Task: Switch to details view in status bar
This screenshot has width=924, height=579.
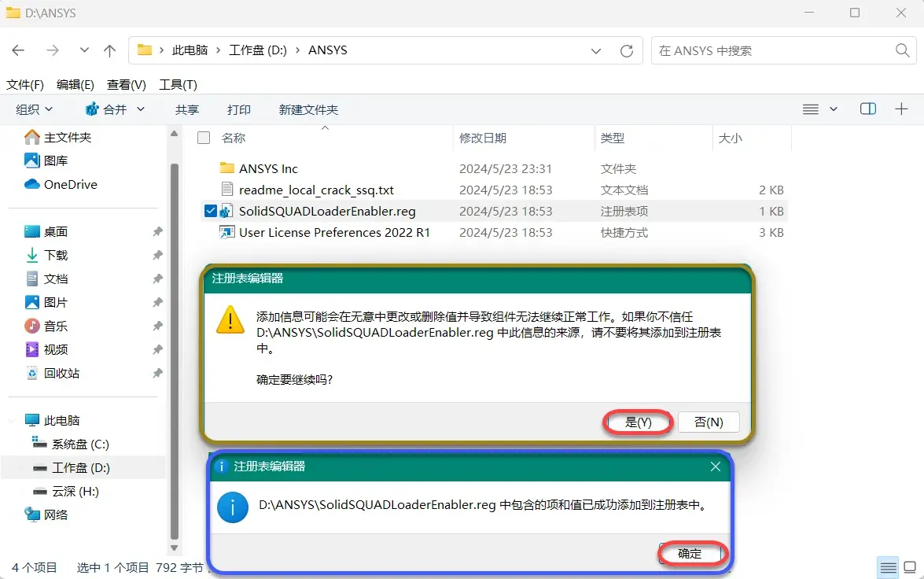Action: click(888, 568)
